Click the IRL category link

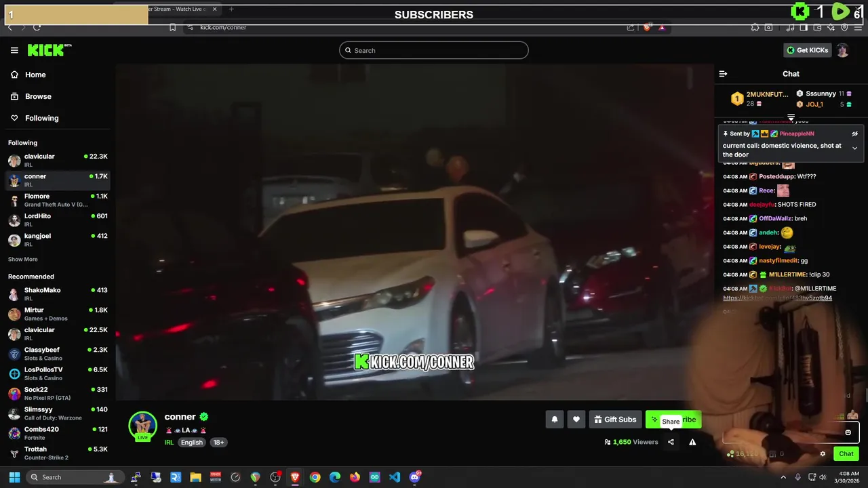pos(169,443)
